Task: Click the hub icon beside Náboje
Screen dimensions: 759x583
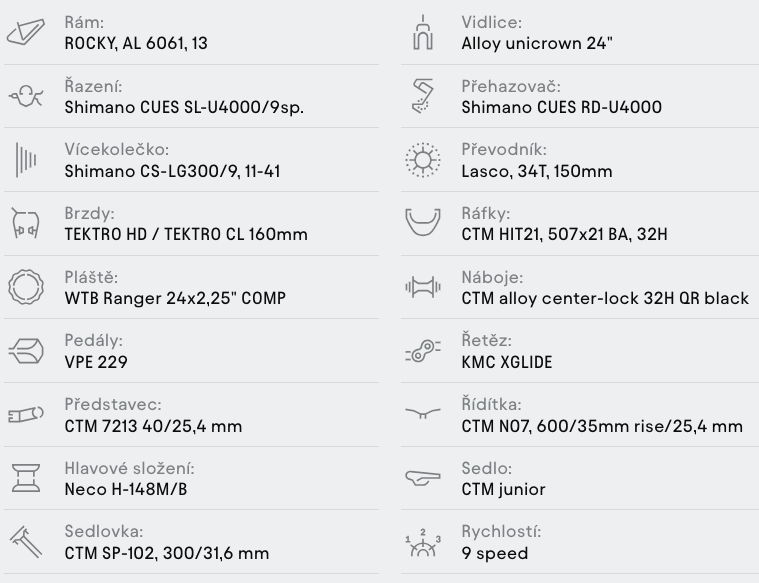Action: click(423, 287)
